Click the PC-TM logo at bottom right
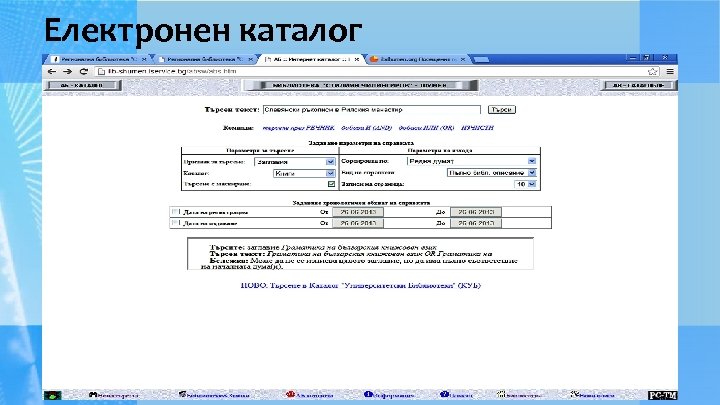This screenshot has width=720, height=405. click(x=662, y=395)
